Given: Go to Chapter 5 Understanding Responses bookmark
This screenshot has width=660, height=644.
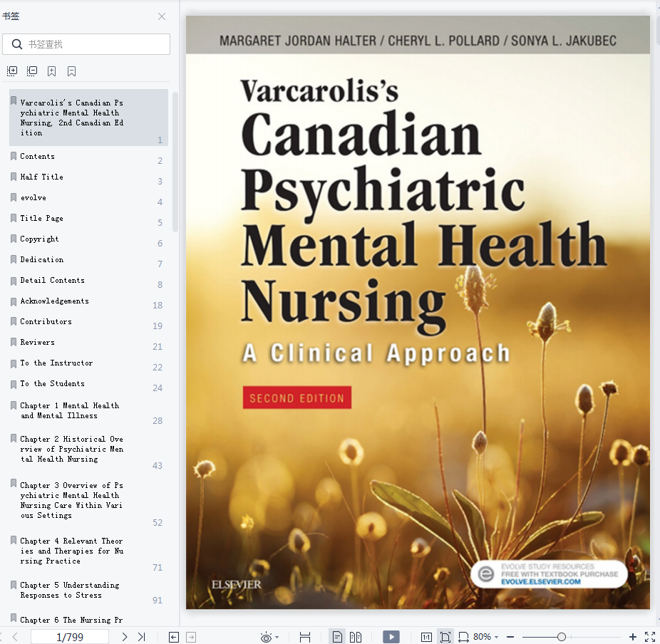Looking at the screenshot, I should click(x=69, y=590).
